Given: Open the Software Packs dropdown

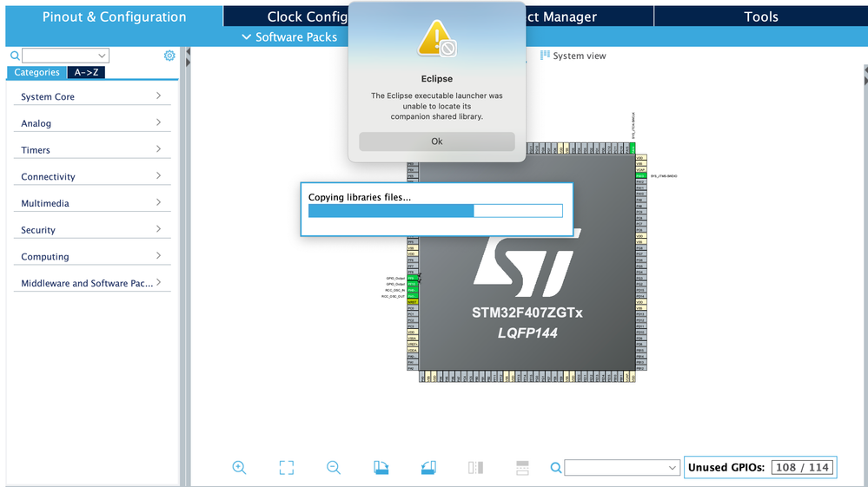Looking at the screenshot, I should [x=289, y=37].
